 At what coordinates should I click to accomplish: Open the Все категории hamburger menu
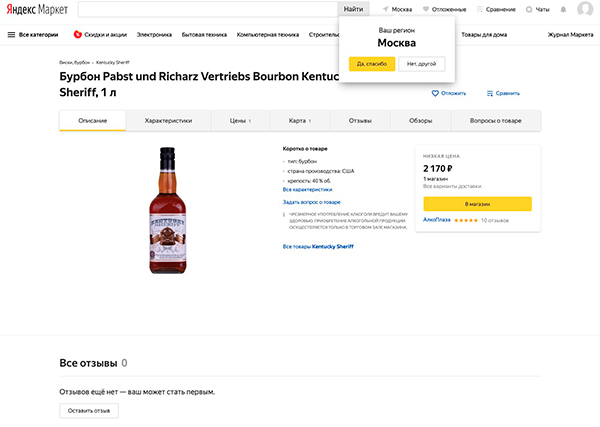coord(12,34)
